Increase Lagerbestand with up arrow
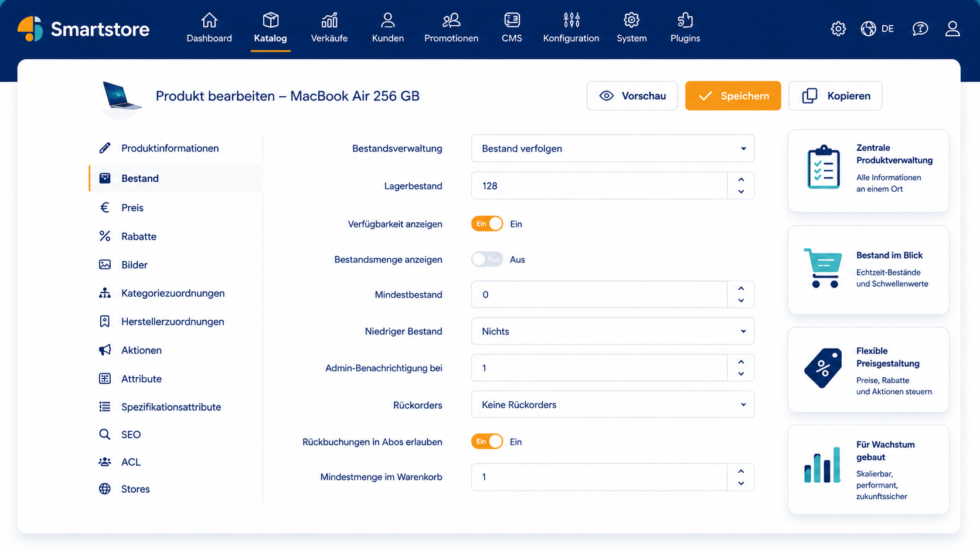 click(x=741, y=180)
